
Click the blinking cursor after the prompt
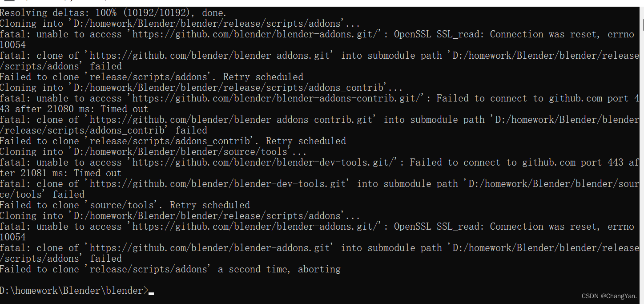tap(151, 292)
